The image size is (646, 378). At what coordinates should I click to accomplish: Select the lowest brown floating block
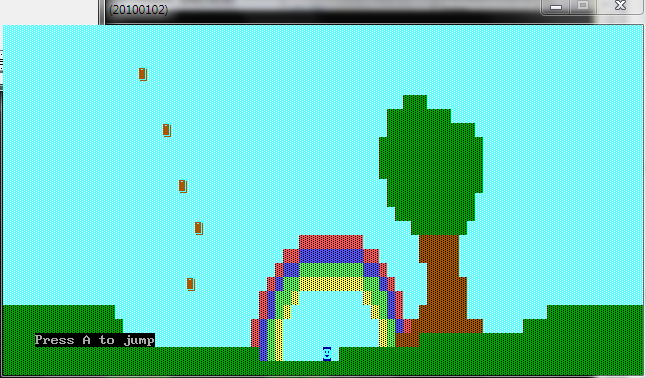point(190,284)
